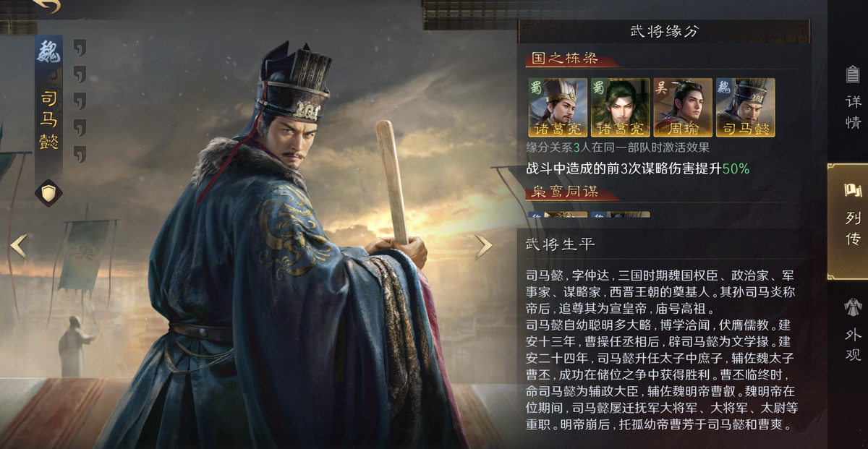868x449 pixels.
Task: Expand the 枭鸾同谋 bond section
Action: pyautogui.click(x=561, y=192)
